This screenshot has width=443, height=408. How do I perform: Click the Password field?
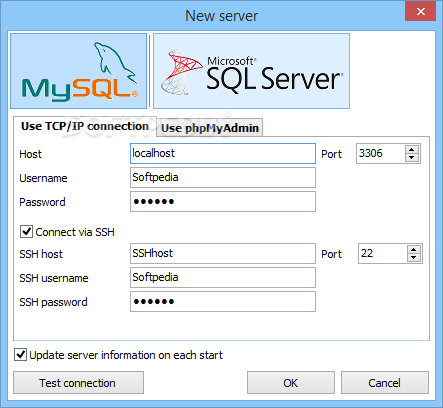[x=223, y=202]
